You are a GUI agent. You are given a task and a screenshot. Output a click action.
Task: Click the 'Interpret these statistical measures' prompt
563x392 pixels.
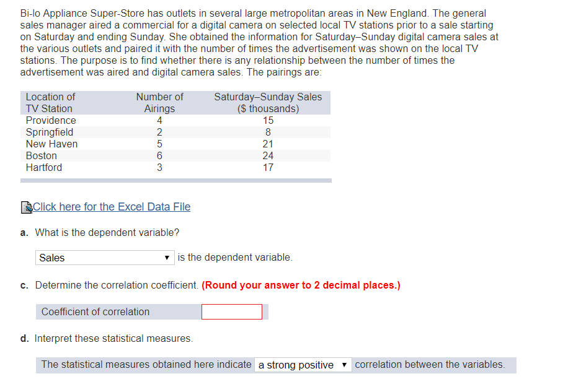pos(113,338)
